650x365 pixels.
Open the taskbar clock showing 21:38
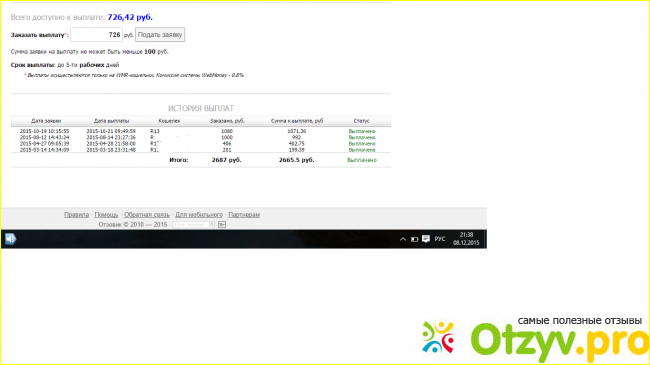(x=466, y=238)
